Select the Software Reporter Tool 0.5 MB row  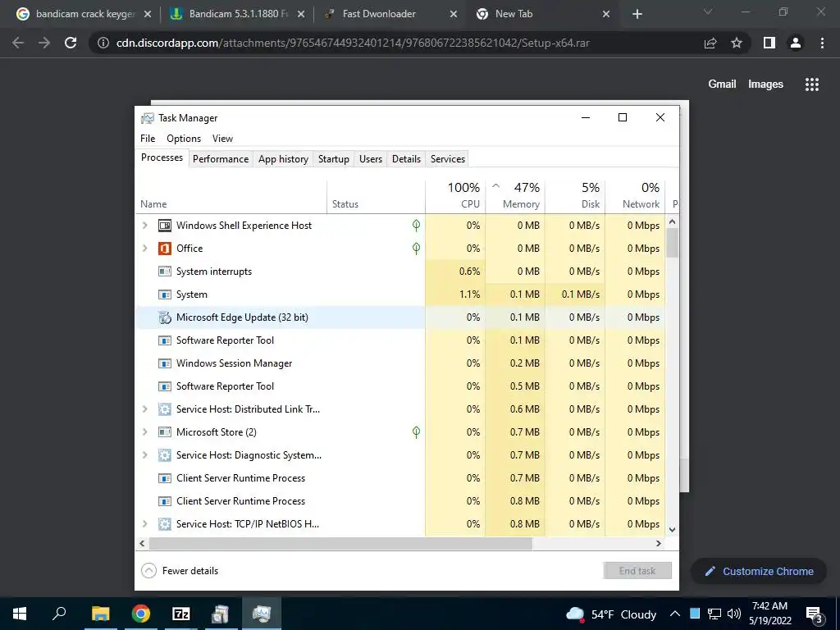pyautogui.click(x=400, y=386)
